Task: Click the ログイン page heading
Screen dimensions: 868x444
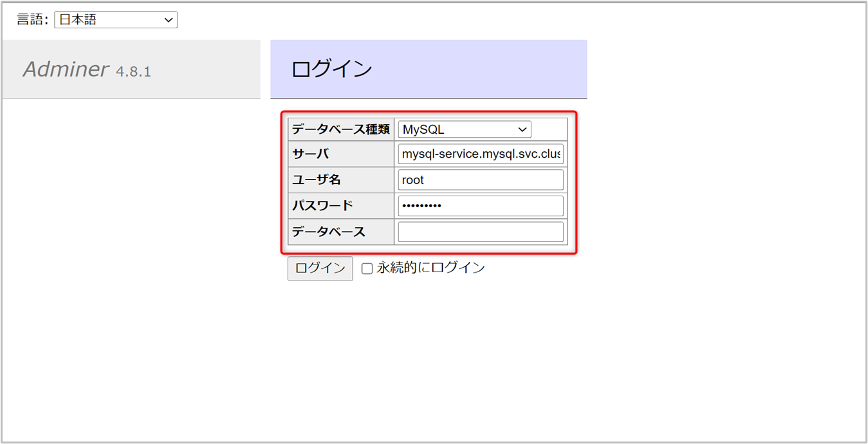Action: click(331, 69)
